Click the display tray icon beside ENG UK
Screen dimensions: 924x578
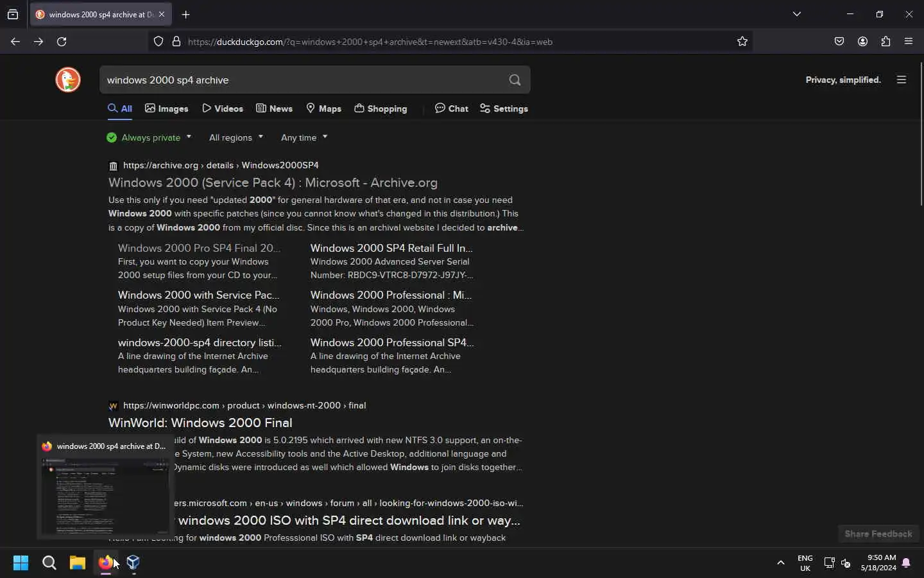point(829,563)
